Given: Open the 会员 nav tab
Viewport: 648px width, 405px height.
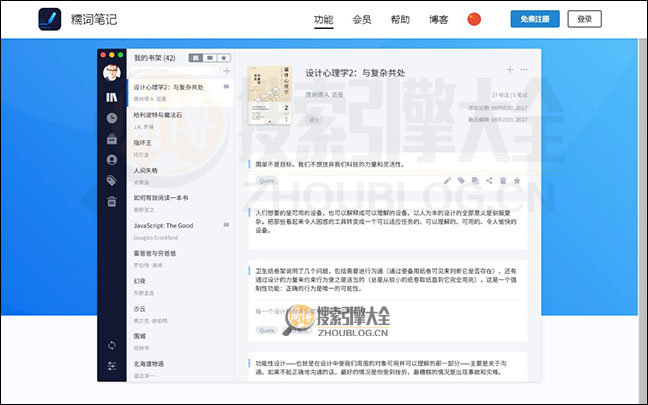Looking at the screenshot, I should [362, 19].
